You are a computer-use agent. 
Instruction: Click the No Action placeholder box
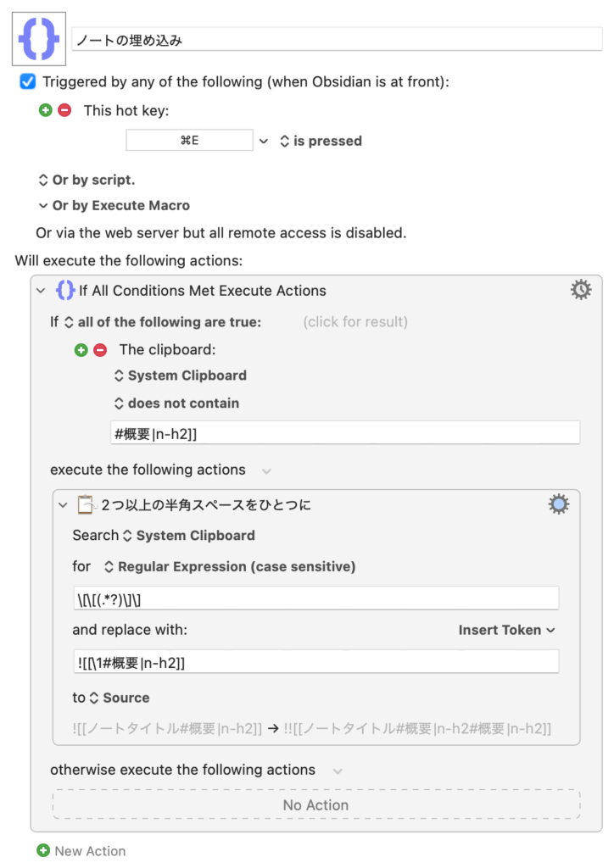315,804
